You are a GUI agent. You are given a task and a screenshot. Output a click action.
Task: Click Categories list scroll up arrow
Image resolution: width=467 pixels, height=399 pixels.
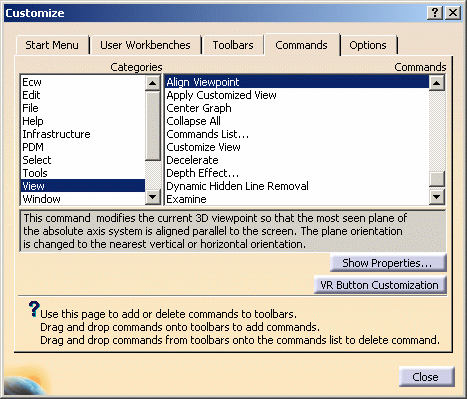(153, 83)
